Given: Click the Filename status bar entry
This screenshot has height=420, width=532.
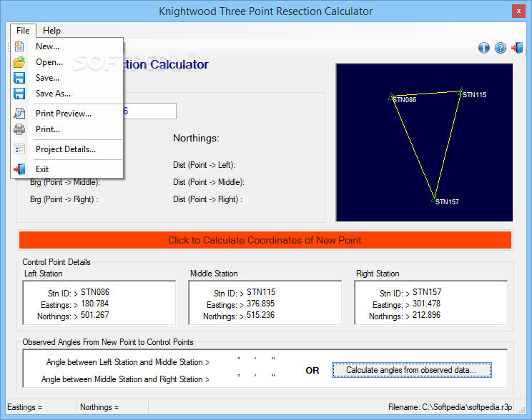Looking at the screenshot, I should [450, 407].
